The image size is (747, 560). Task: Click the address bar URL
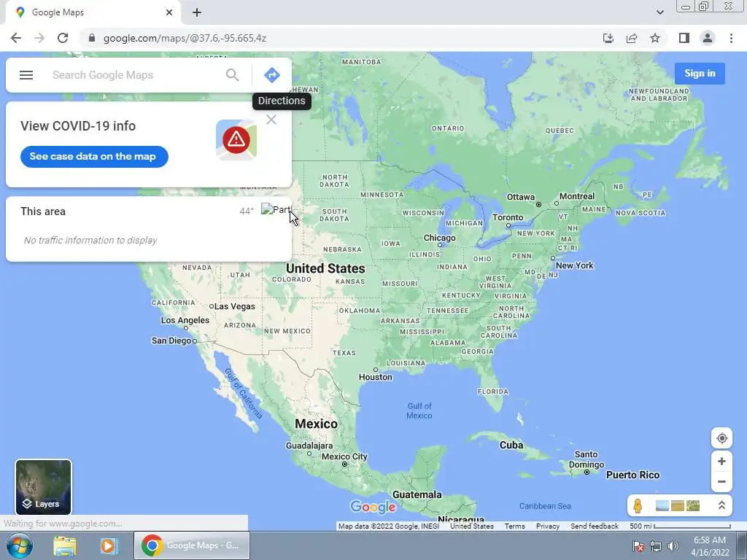(x=185, y=38)
